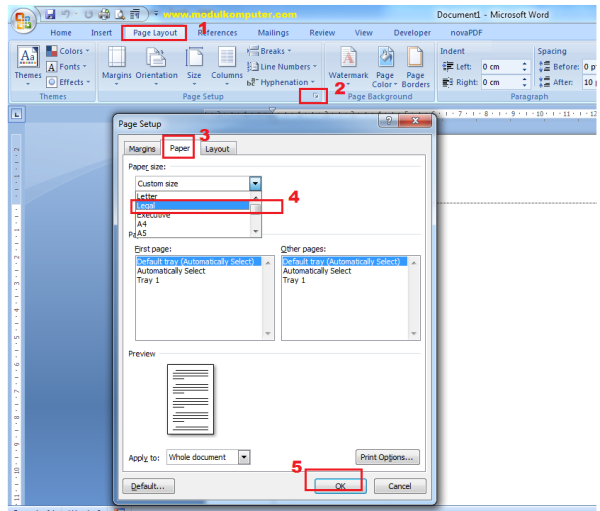
Task: Open the Apply to dropdown
Action: [x=244, y=457]
